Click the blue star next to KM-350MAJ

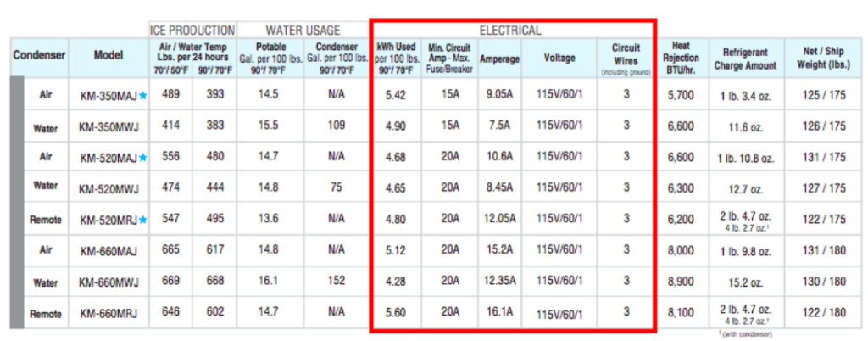[x=142, y=96]
